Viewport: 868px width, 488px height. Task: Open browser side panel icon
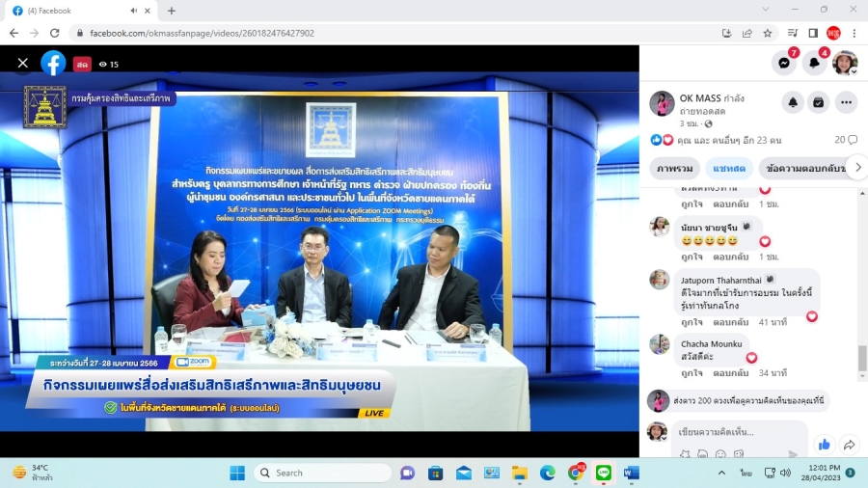point(813,33)
